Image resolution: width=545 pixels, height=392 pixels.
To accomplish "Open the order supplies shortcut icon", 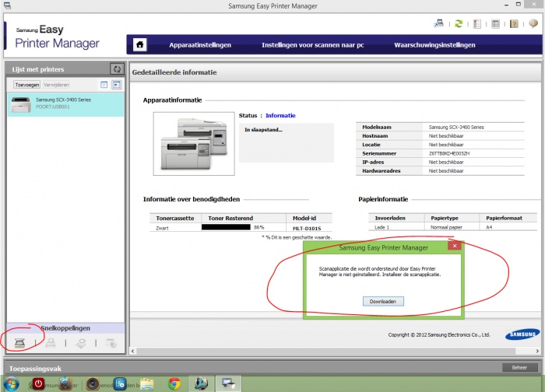I will [x=81, y=343].
